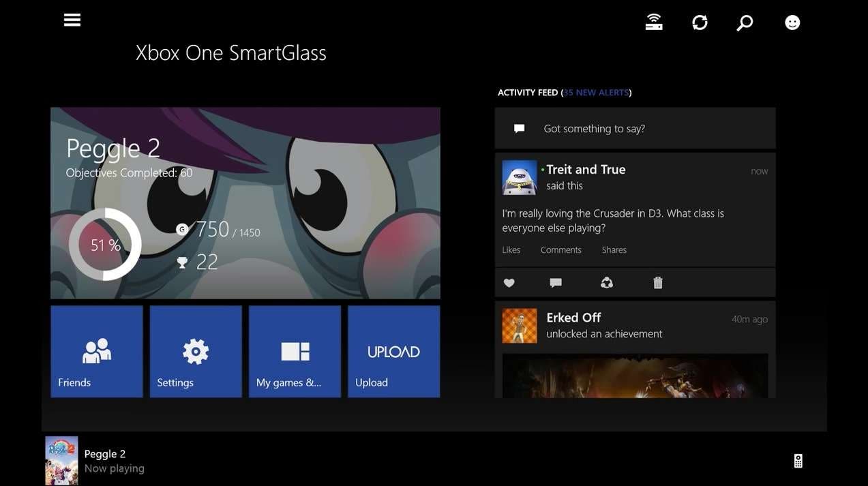
Task: Open the My games & apps tile
Action: point(295,352)
